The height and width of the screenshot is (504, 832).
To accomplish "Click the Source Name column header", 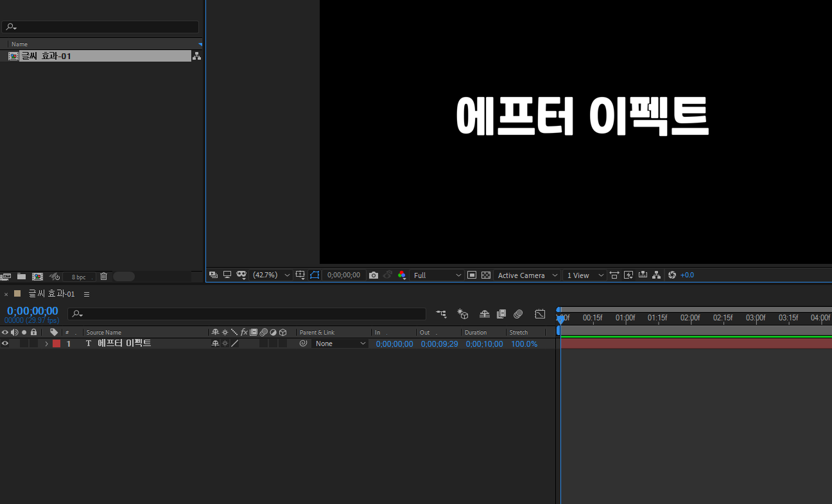I will tap(104, 333).
